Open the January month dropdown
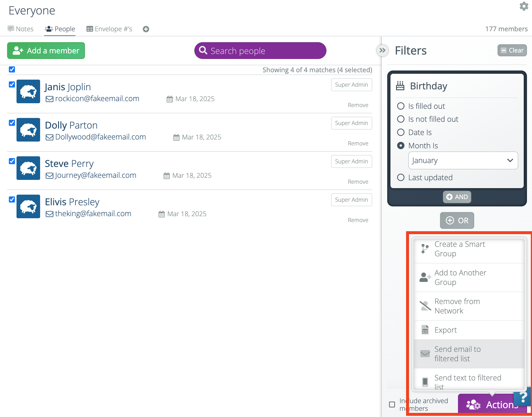The image size is (532, 417). coord(463,160)
